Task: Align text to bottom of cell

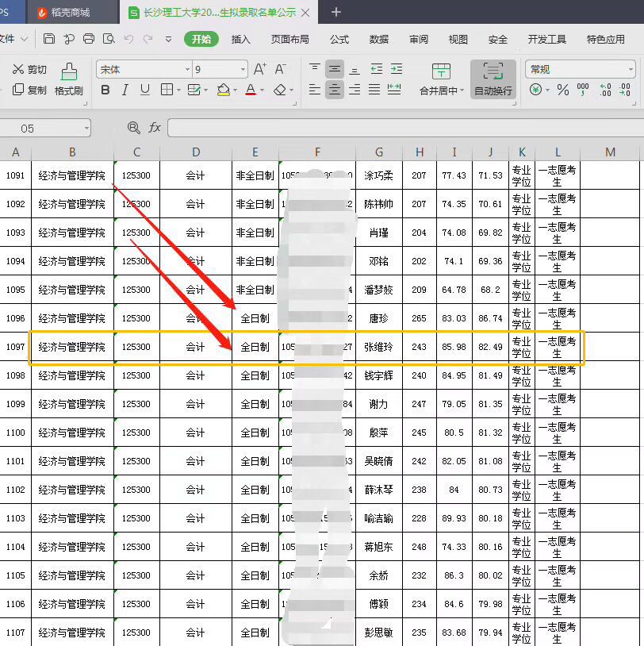Action: (354, 69)
